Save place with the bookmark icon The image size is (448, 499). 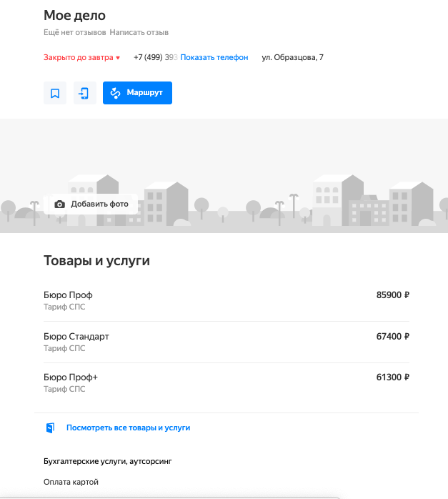point(55,93)
